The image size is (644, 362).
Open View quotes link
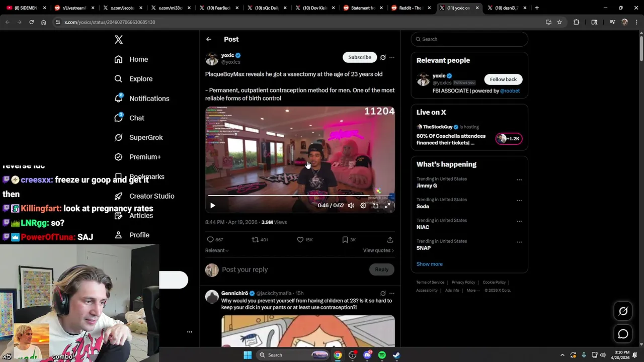[378, 250]
